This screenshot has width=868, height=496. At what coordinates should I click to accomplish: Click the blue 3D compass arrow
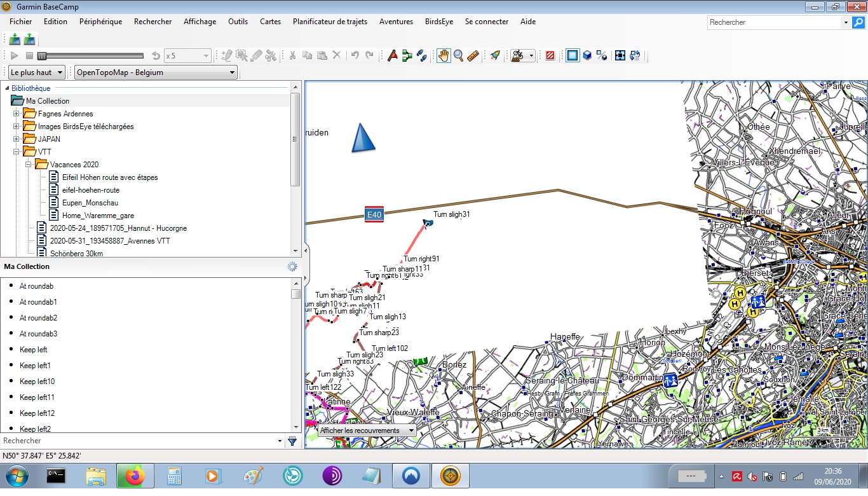pos(362,137)
